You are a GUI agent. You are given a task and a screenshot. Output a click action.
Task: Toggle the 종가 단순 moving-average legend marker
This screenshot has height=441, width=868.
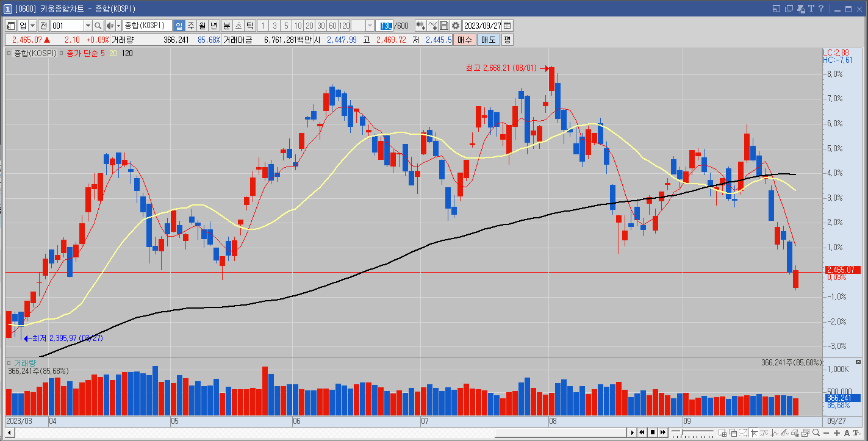tap(62, 53)
